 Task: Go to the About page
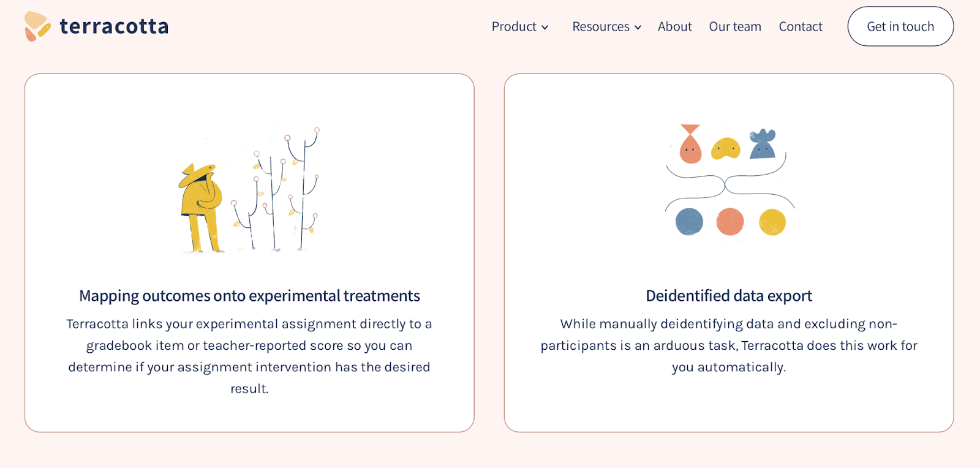pyautogui.click(x=674, y=26)
